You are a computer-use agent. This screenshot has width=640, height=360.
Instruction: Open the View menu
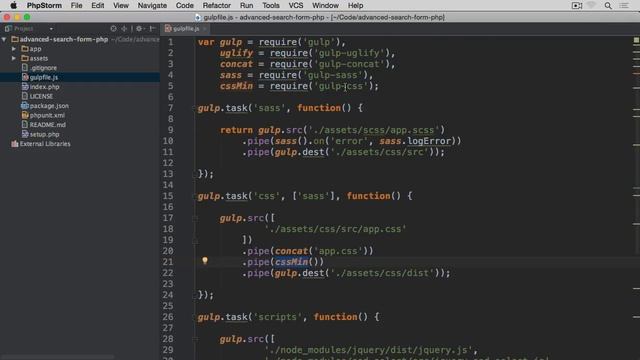point(120,5)
